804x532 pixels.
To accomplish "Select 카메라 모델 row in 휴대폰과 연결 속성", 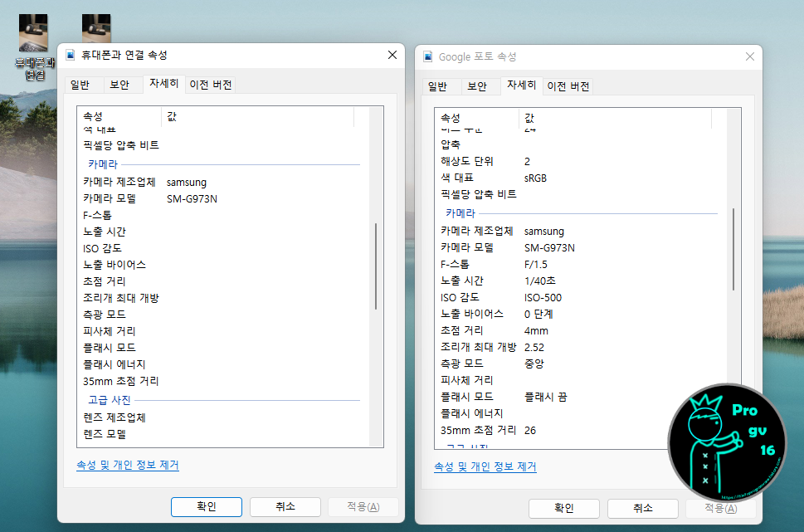I will pos(222,198).
